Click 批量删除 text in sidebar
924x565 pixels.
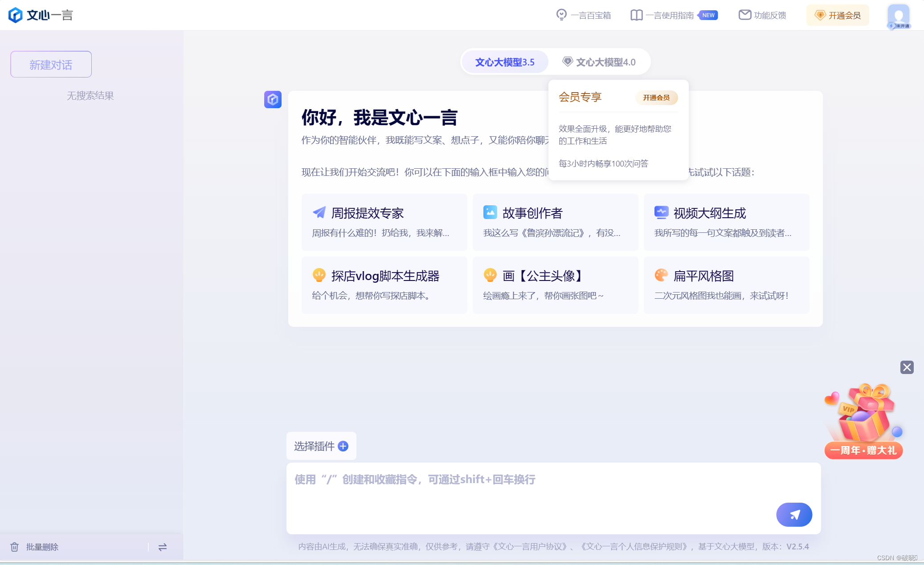point(42,547)
